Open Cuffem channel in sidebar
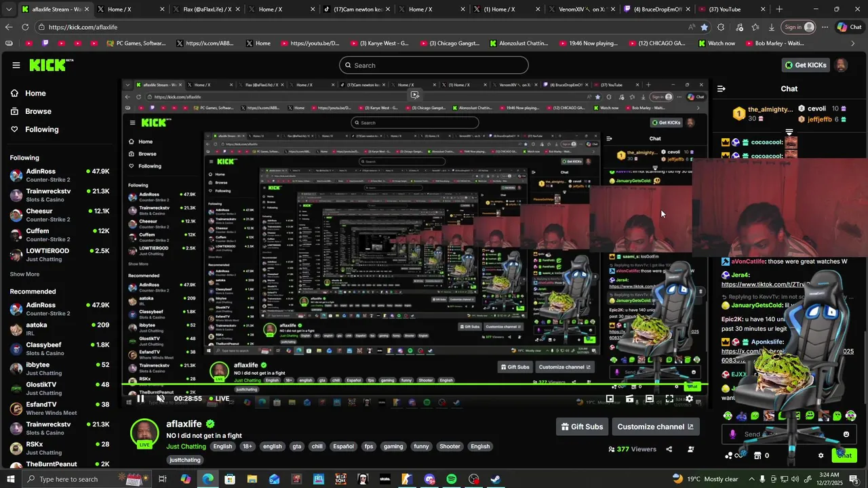The image size is (868, 488). point(60,235)
